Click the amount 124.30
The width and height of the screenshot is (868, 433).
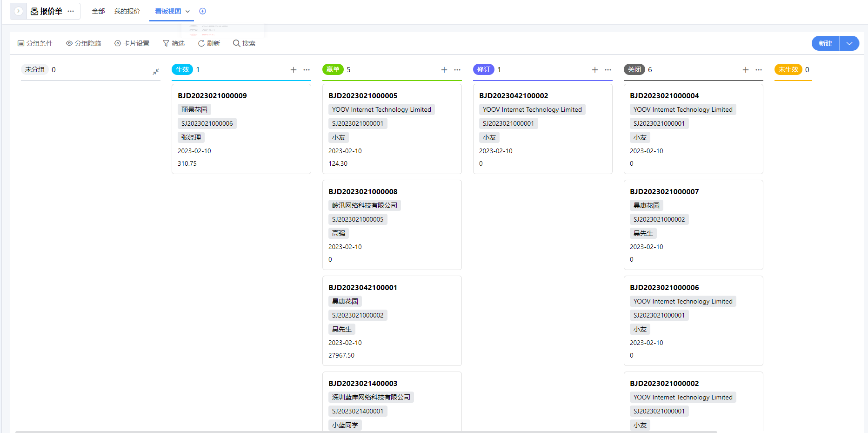click(338, 163)
